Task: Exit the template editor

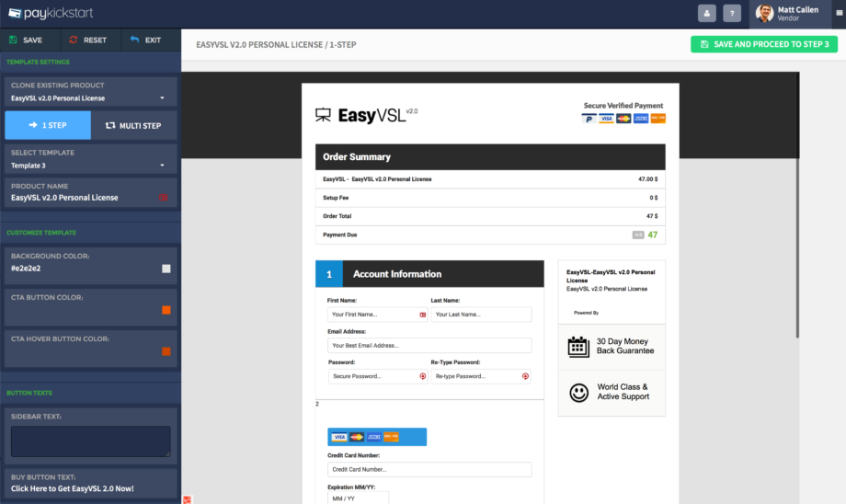Action: click(x=145, y=40)
